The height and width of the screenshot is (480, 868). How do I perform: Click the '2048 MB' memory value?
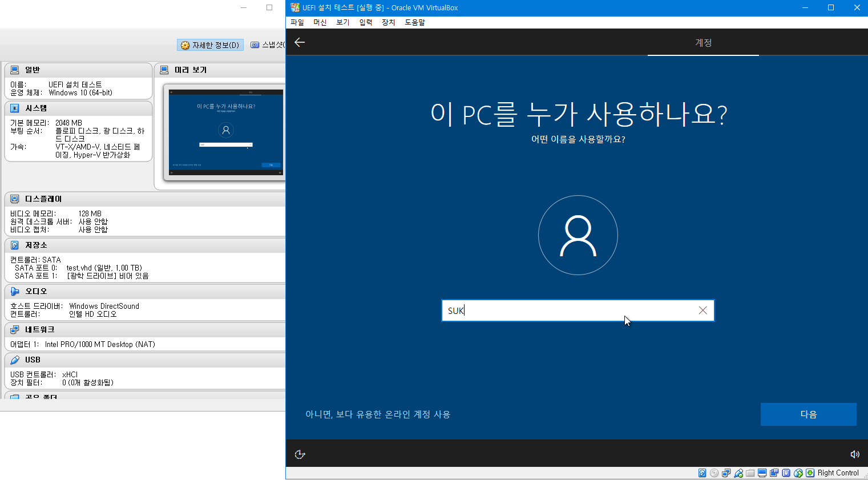tap(68, 123)
